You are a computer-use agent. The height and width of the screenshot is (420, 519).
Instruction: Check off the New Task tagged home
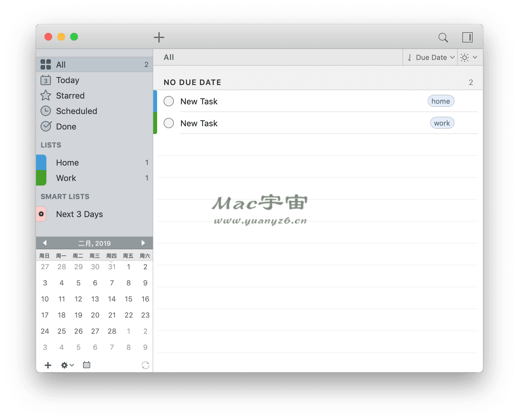pyautogui.click(x=168, y=101)
